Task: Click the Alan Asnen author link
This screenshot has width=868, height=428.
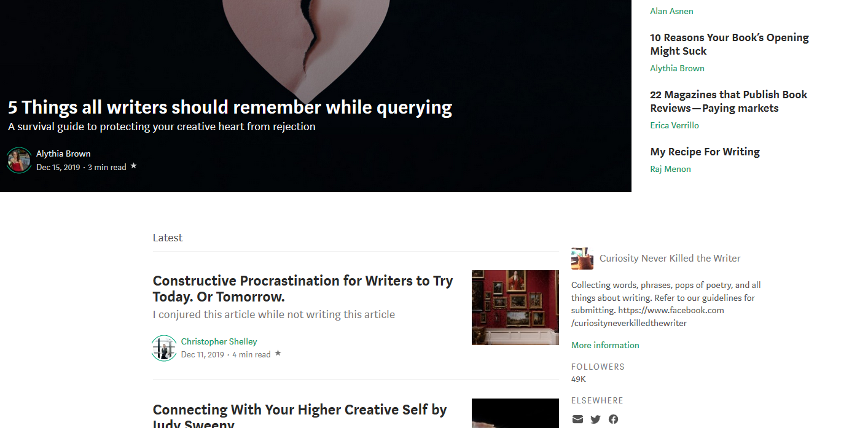Action: 671,11
